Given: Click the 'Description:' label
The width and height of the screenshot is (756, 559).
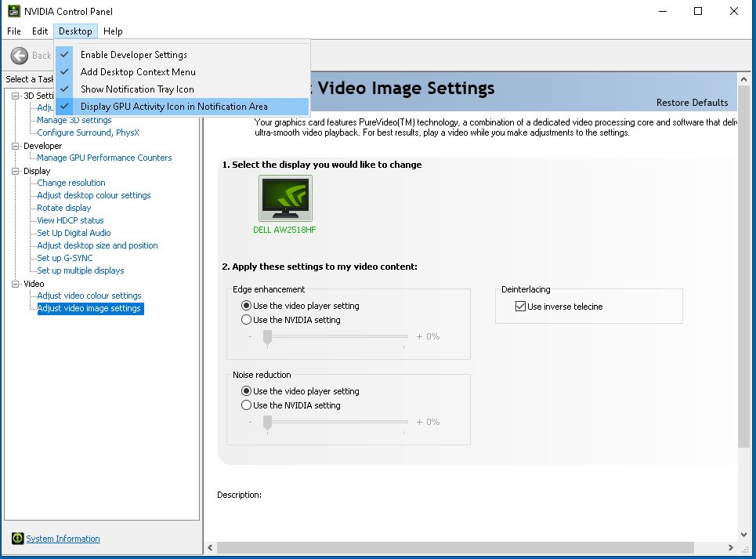Looking at the screenshot, I should click(239, 495).
